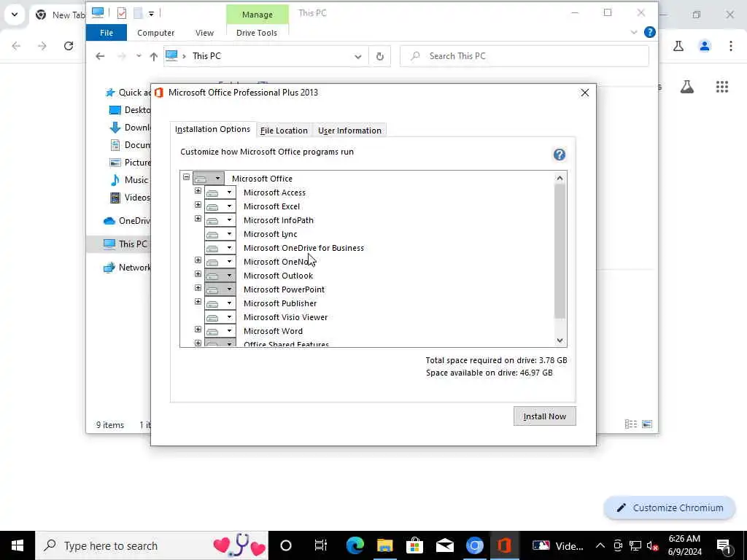Image resolution: width=747 pixels, height=560 pixels.
Task: Click the Customize Chromium button
Action: click(670, 507)
